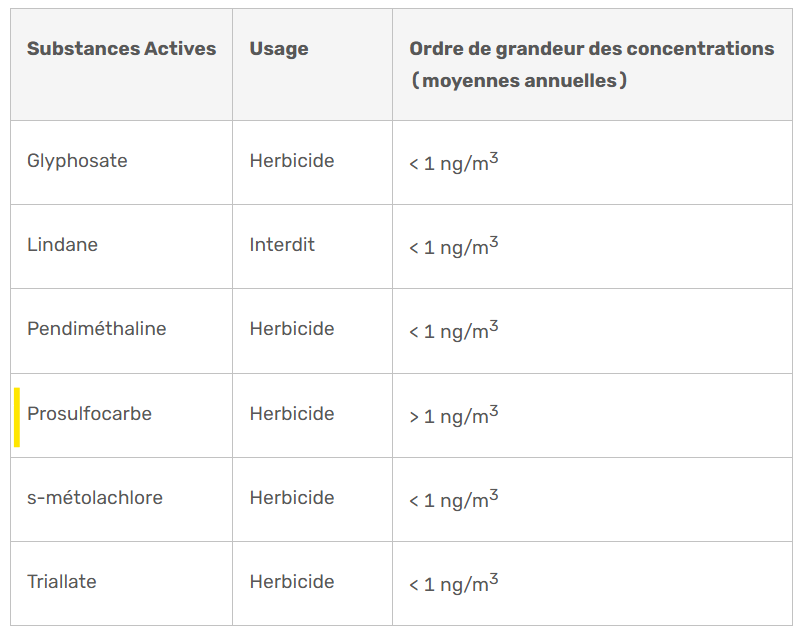Viewport: 801px width, 629px height.
Task: Click the Substances Actives column header
Action: tap(121, 49)
